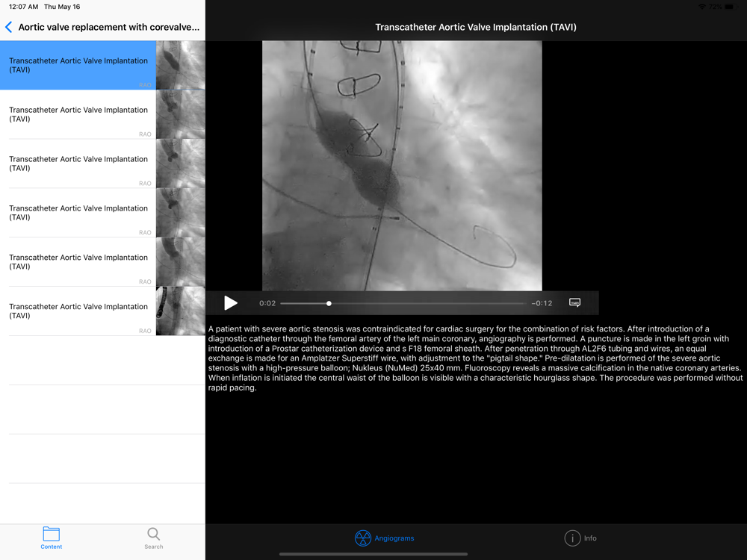747x560 pixels.
Task: Tap the back chevron arrow
Action: click(9, 28)
